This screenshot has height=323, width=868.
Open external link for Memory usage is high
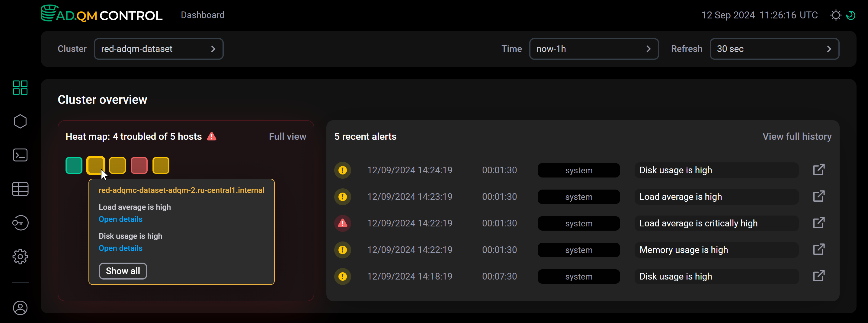(818, 250)
